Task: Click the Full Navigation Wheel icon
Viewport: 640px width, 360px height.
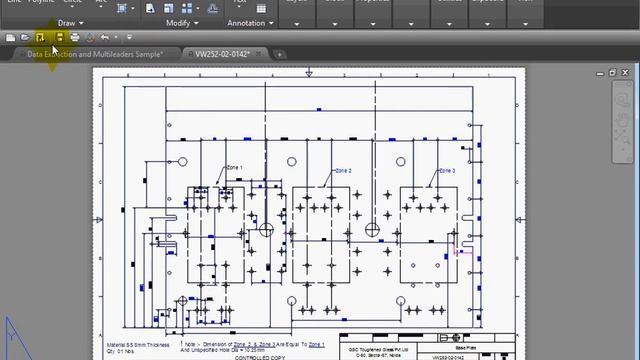Action: (x=622, y=99)
